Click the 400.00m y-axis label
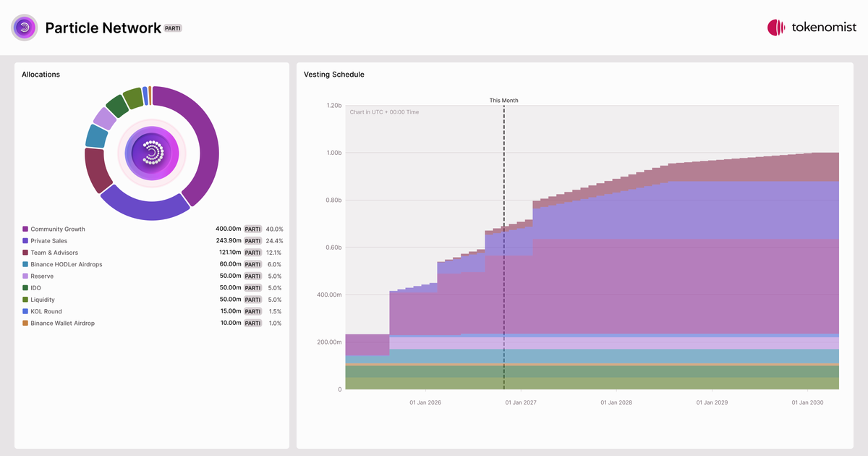This screenshot has height=456, width=868. pos(328,295)
